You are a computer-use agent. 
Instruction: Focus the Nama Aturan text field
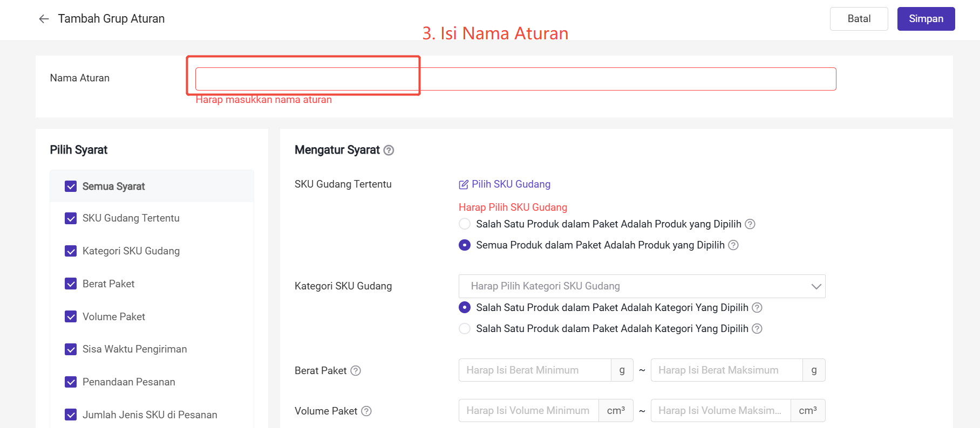tap(515, 79)
